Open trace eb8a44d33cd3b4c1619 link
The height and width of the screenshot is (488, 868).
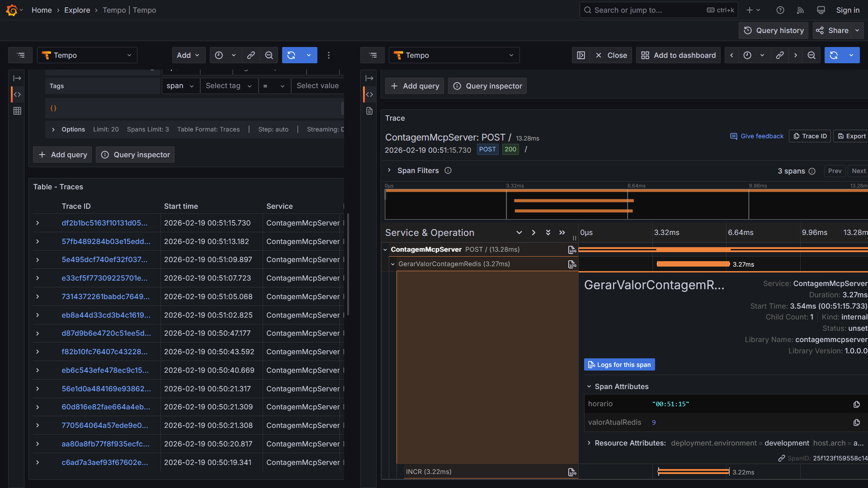(x=106, y=315)
